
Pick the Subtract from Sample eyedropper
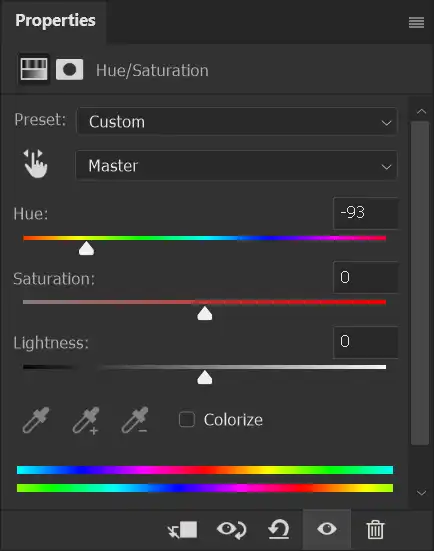point(135,420)
